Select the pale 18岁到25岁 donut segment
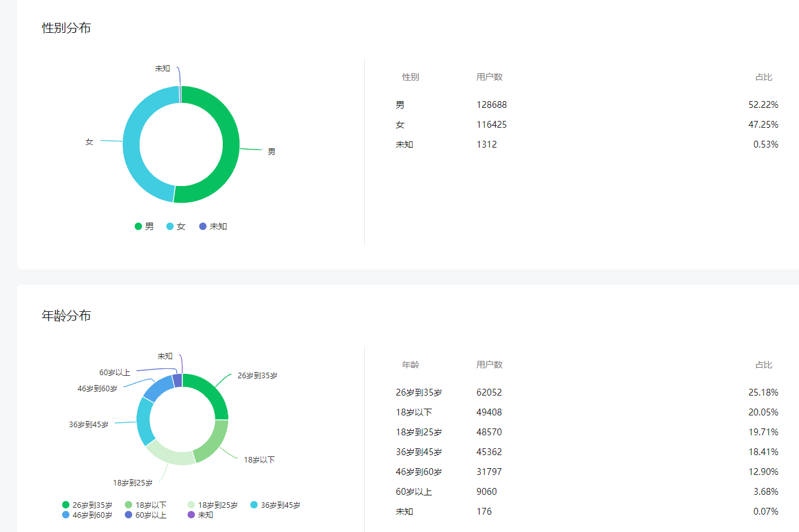799x532 pixels. (x=169, y=456)
